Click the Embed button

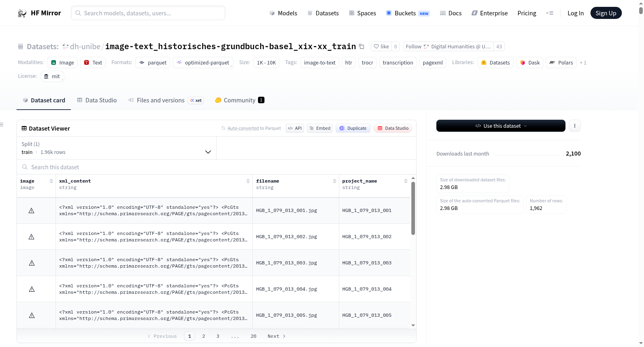[x=320, y=128]
